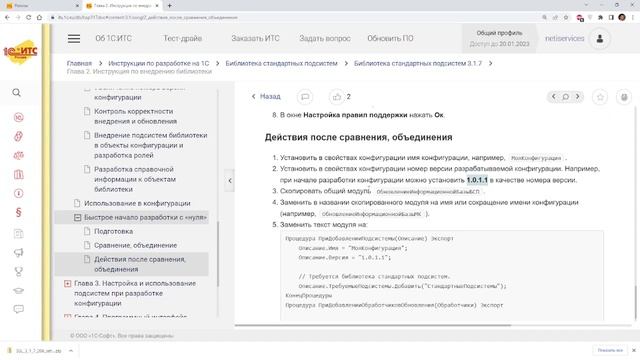Click the browser home button
Image resolution: width=640 pixels, height=360 pixels.
(x=39, y=17)
